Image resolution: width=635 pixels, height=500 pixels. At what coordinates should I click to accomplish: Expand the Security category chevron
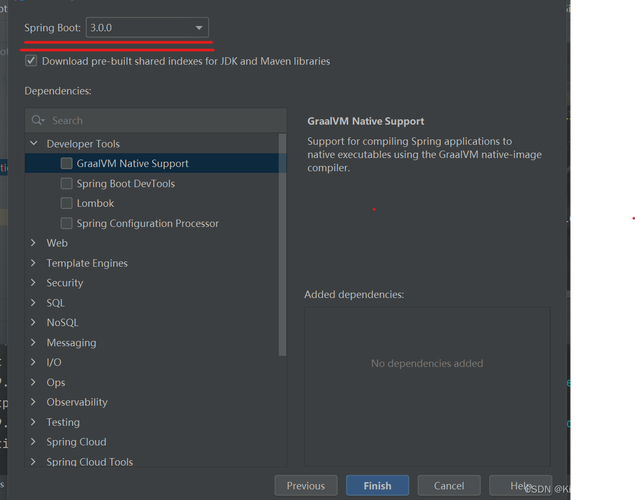pyautogui.click(x=34, y=283)
